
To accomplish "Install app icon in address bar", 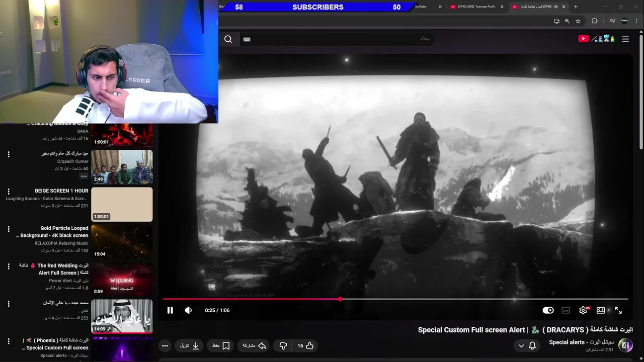I will coord(556,21).
